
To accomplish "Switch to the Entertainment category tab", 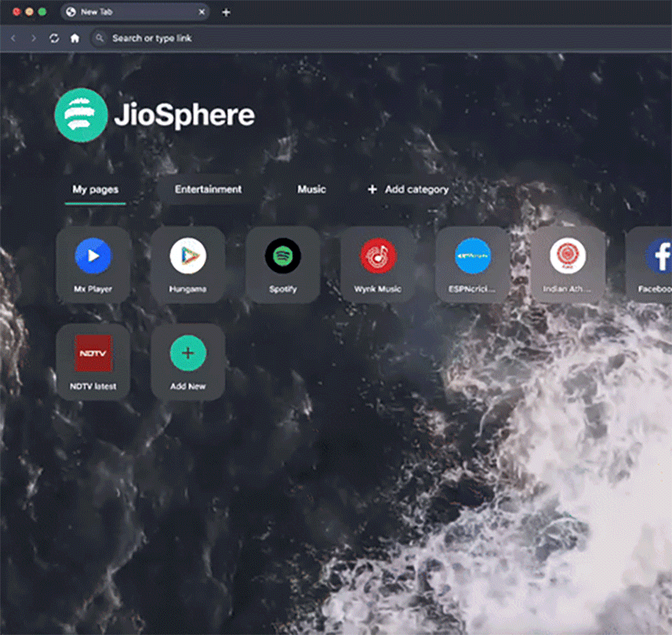I will (x=208, y=190).
